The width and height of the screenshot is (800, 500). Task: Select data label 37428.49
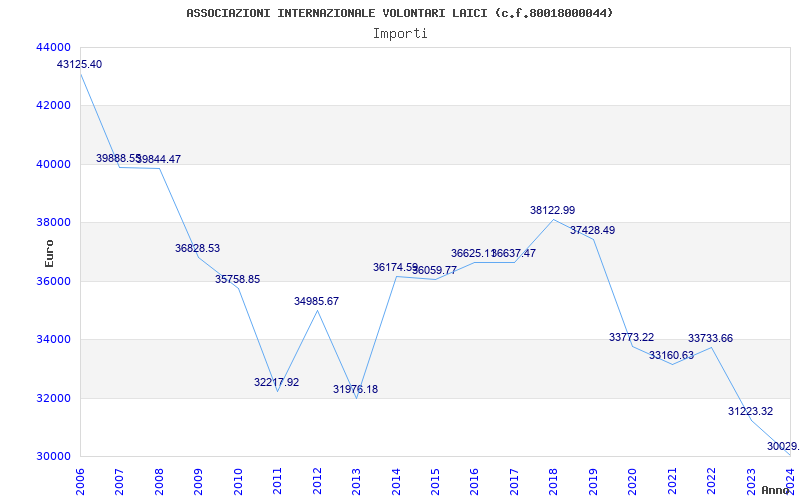pos(592,231)
